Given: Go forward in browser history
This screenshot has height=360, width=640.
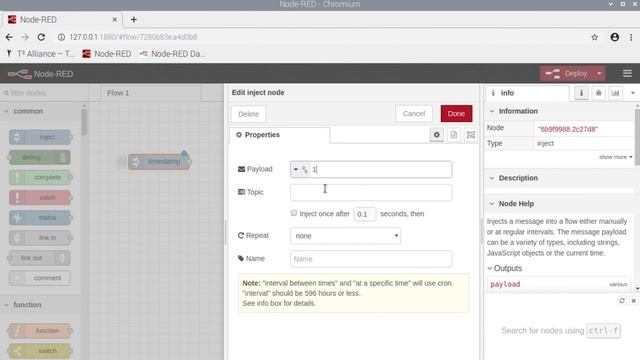Looking at the screenshot, I should [25, 37].
